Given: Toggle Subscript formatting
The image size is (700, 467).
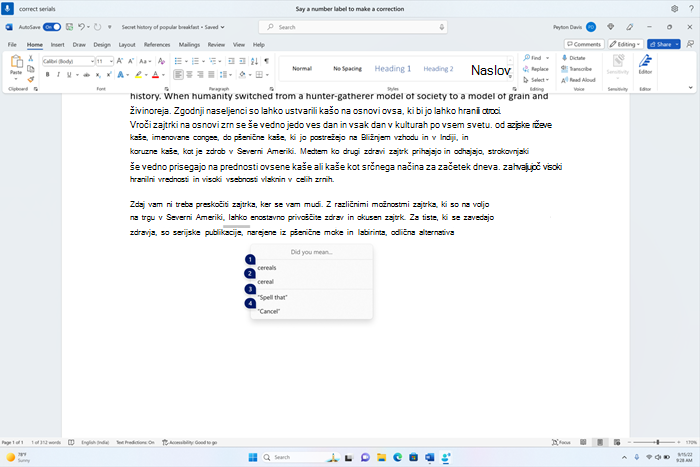Looking at the screenshot, I should (98, 75).
